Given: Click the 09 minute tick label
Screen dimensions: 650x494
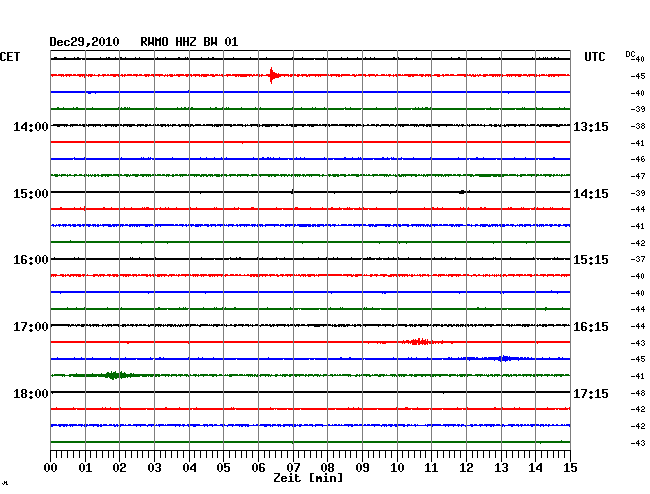Looking at the screenshot, I should point(362,468).
